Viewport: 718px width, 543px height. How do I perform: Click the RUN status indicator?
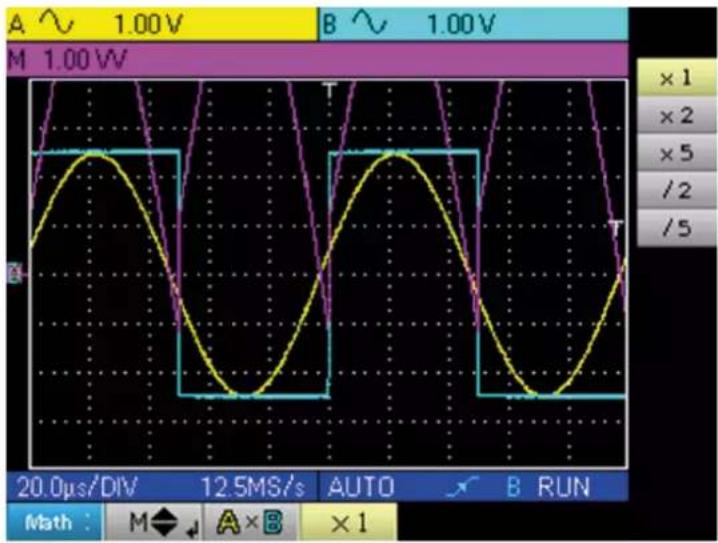(564, 487)
